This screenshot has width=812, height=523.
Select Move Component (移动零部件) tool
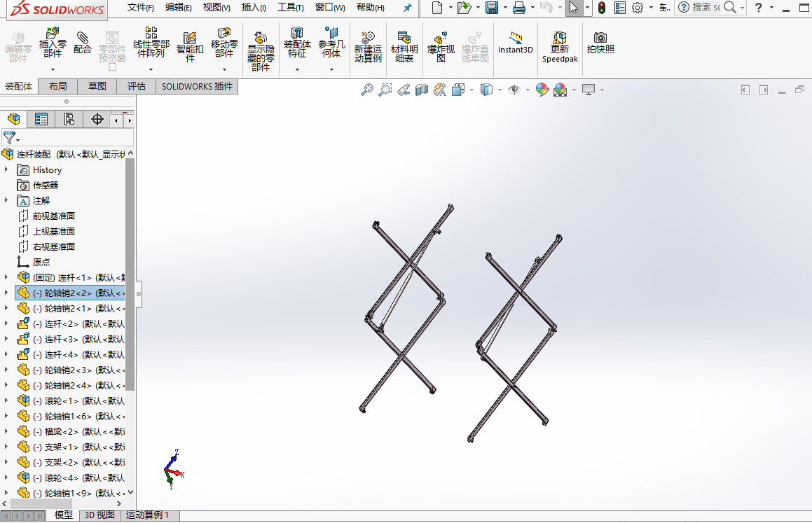224,43
